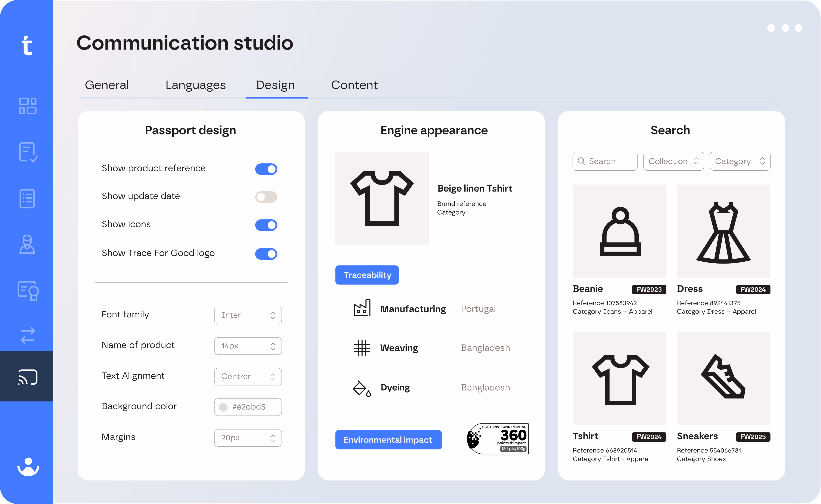Click the document checkmark sidebar icon
This screenshot has width=821, height=504.
pos(28,152)
